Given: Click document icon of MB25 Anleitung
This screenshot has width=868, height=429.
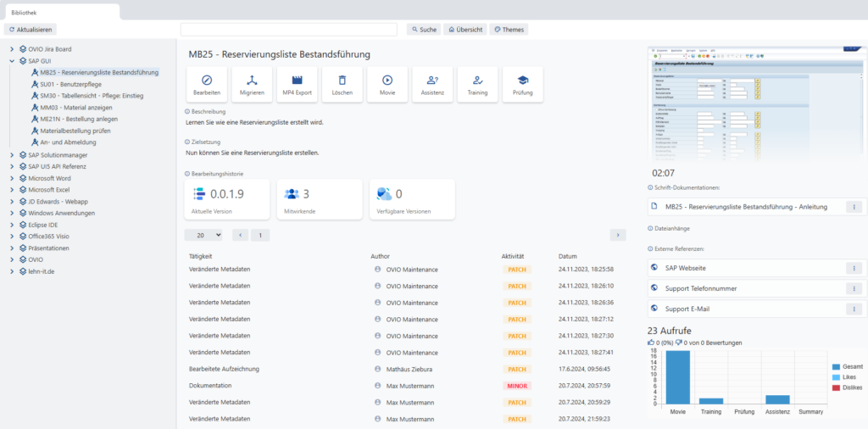Looking at the screenshot, I should click(x=654, y=207).
